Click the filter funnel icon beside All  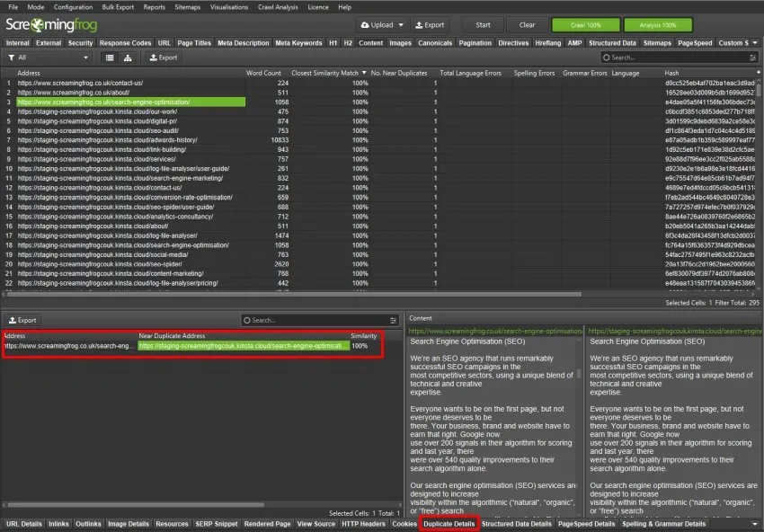click(12, 57)
